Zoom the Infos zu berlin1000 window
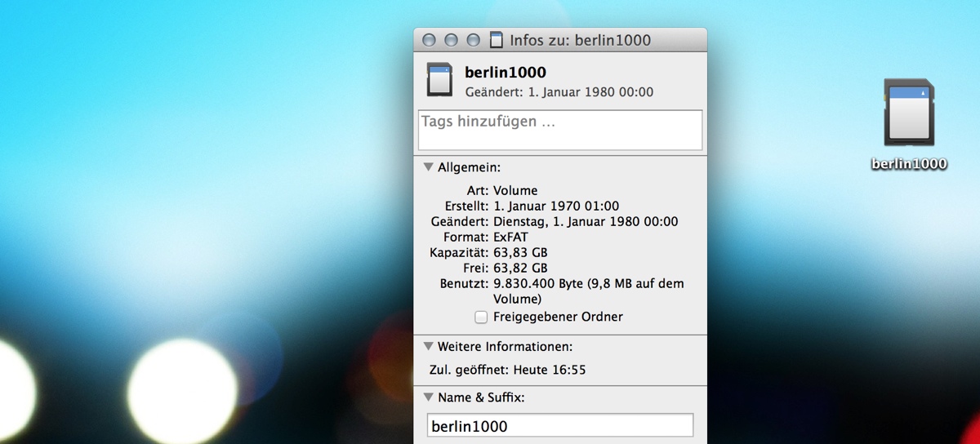Image resolution: width=980 pixels, height=444 pixels. click(473, 40)
